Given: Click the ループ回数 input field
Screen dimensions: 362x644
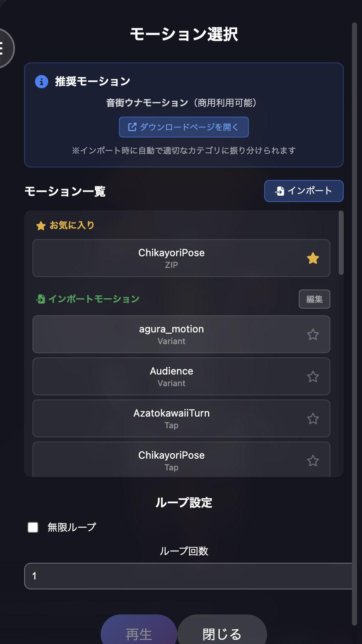Looking at the screenshot, I should pos(187,576).
